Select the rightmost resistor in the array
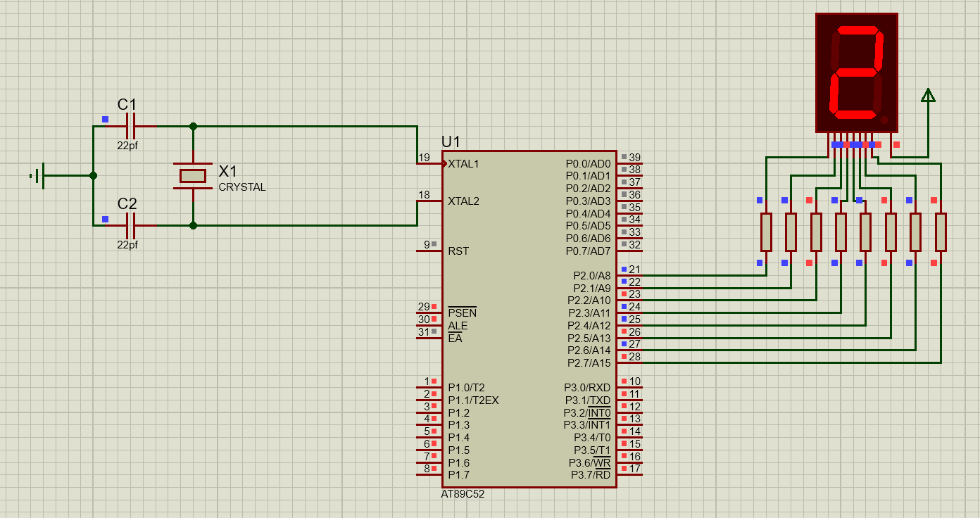 click(x=941, y=232)
